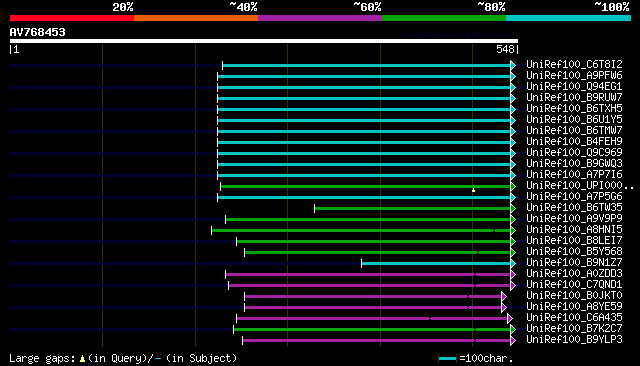
Task: Click the purple arrowhead of UniRef100_C6A435
Action: tap(510, 319)
